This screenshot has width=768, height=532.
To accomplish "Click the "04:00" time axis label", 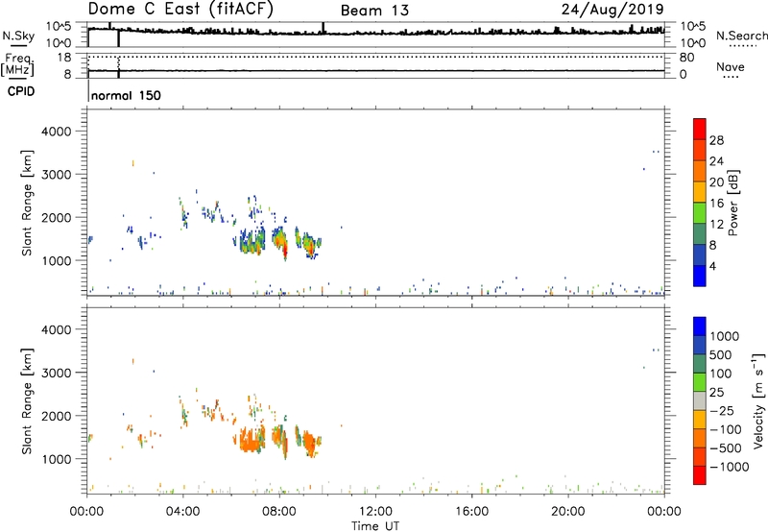I will tap(182, 512).
